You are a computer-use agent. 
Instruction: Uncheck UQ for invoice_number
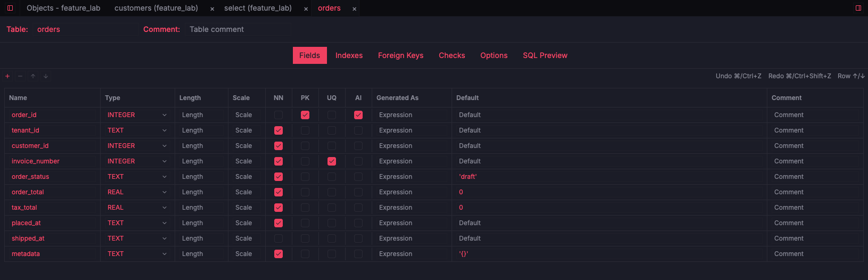(332, 161)
